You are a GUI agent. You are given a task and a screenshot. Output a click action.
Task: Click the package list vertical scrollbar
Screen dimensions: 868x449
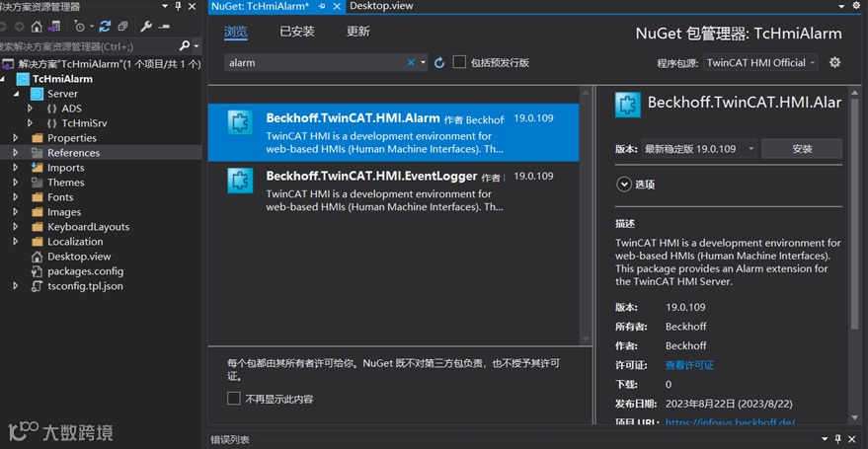[586, 216]
